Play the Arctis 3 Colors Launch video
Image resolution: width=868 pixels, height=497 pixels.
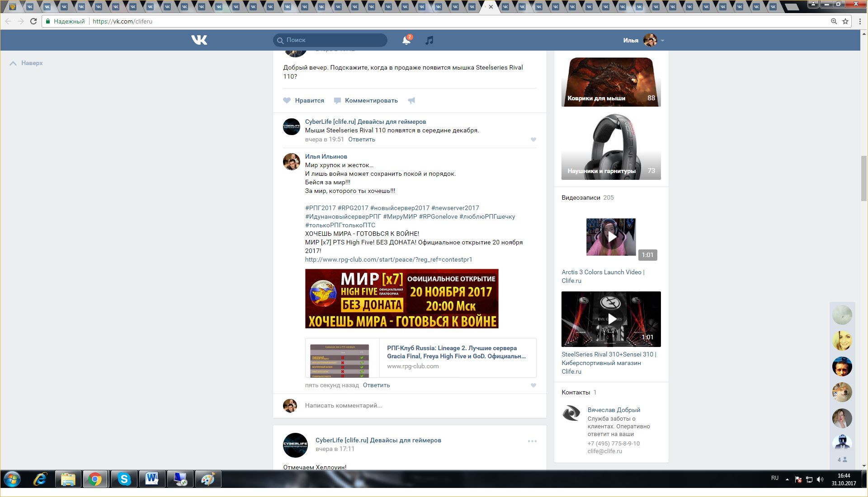(x=611, y=237)
